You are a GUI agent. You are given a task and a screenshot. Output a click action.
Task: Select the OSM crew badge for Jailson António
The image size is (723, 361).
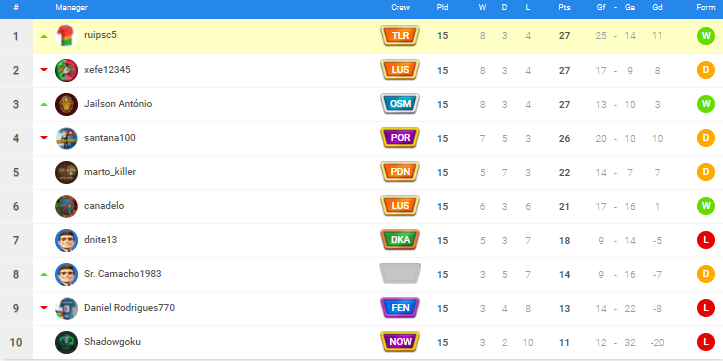(400, 104)
